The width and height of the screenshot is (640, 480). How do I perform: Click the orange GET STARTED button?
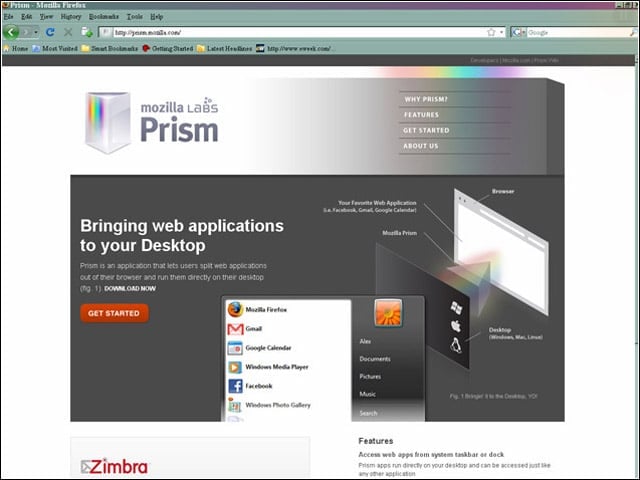click(114, 313)
